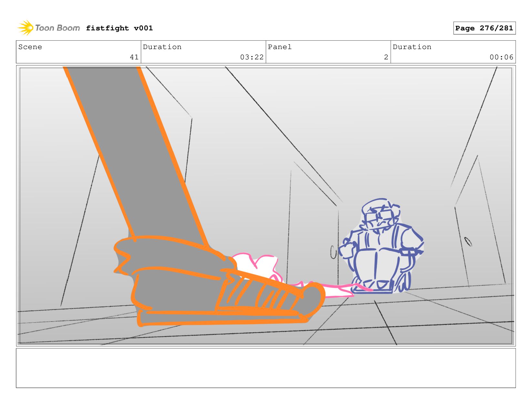Select the scene duration value '03:22'
Screen dimensions: 532x412
pyautogui.click(x=252, y=57)
